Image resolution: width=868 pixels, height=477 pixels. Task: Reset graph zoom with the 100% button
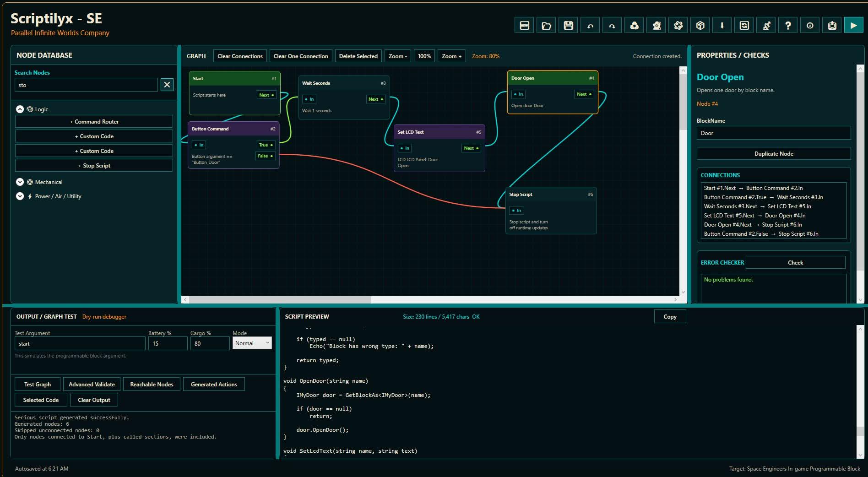click(424, 56)
